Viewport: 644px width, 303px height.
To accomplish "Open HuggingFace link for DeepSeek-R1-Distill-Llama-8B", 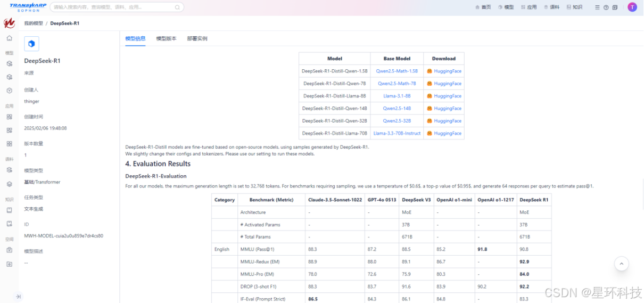I will (444, 96).
